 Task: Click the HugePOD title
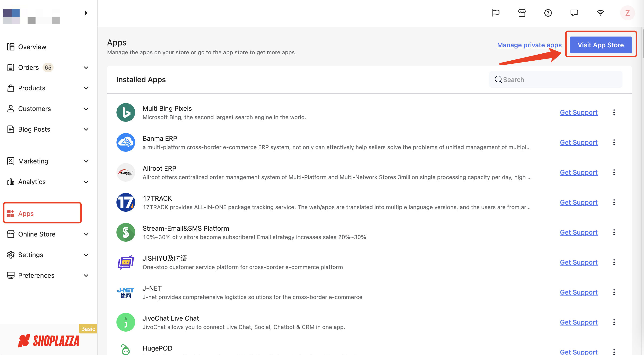pyautogui.click(x=157, y=348)
